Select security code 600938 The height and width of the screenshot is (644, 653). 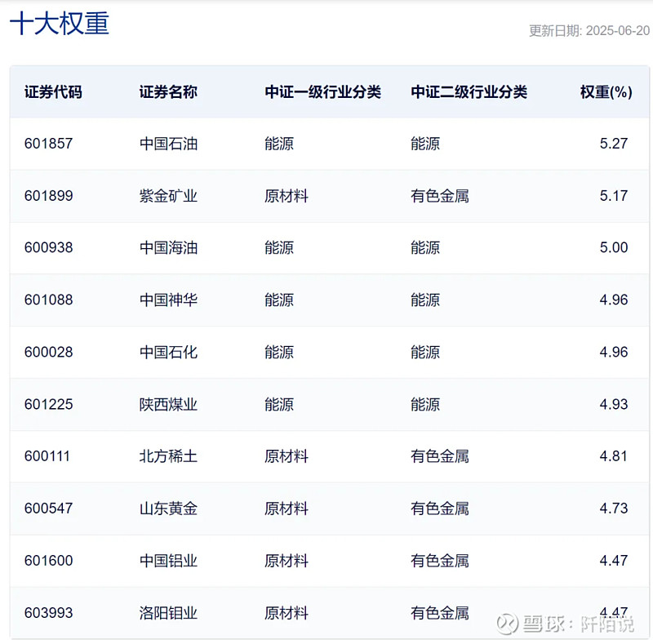48,248
